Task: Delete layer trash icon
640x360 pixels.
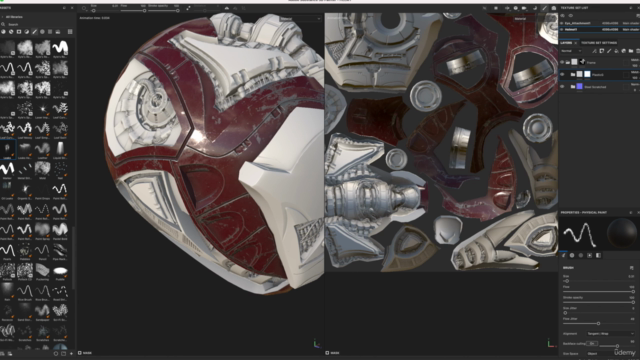Action: pyautogui.click(x=638, y=51)
